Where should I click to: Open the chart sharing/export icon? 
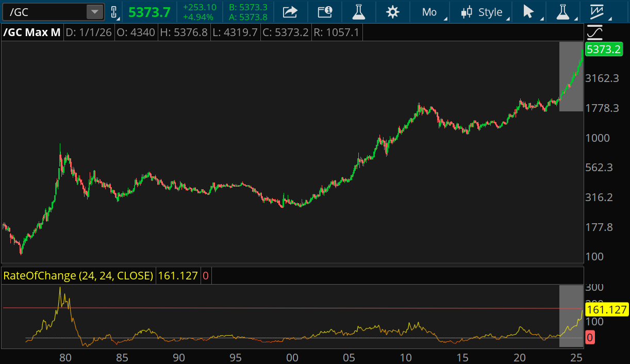290,12
